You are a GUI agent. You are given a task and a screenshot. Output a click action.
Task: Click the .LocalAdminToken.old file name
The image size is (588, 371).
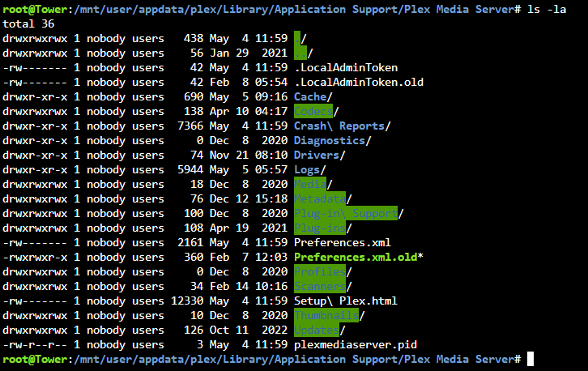pyautogui.click(x=359, y=82)
